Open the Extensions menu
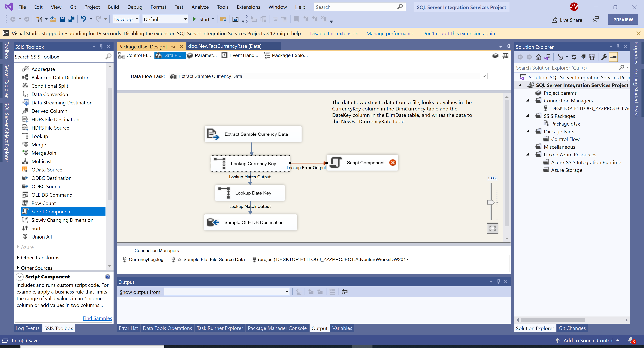644x348 pixels. 248,7
